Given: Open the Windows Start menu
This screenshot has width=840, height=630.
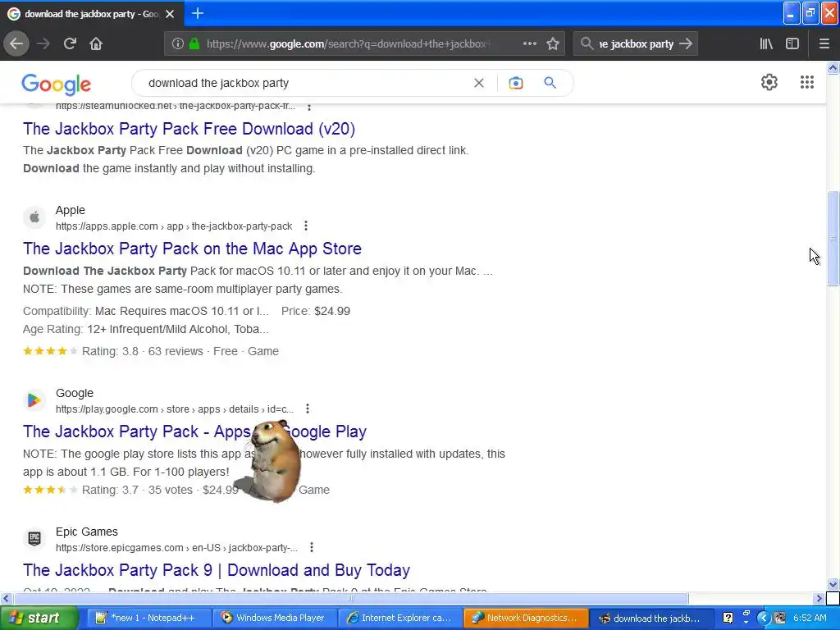Looking at the screenshot, I should point(39,619).
